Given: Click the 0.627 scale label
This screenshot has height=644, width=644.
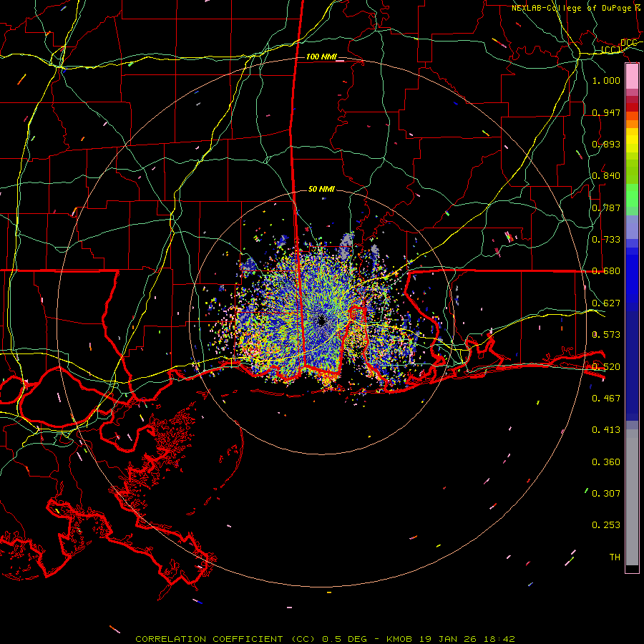Looking at the screenshot, I should 606,303.
